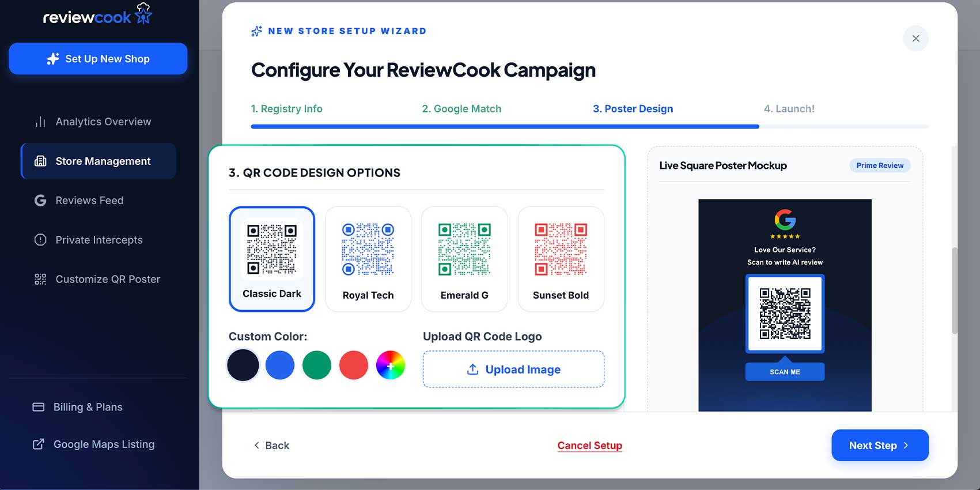Pick the red custom color swatch

(354, 365)
